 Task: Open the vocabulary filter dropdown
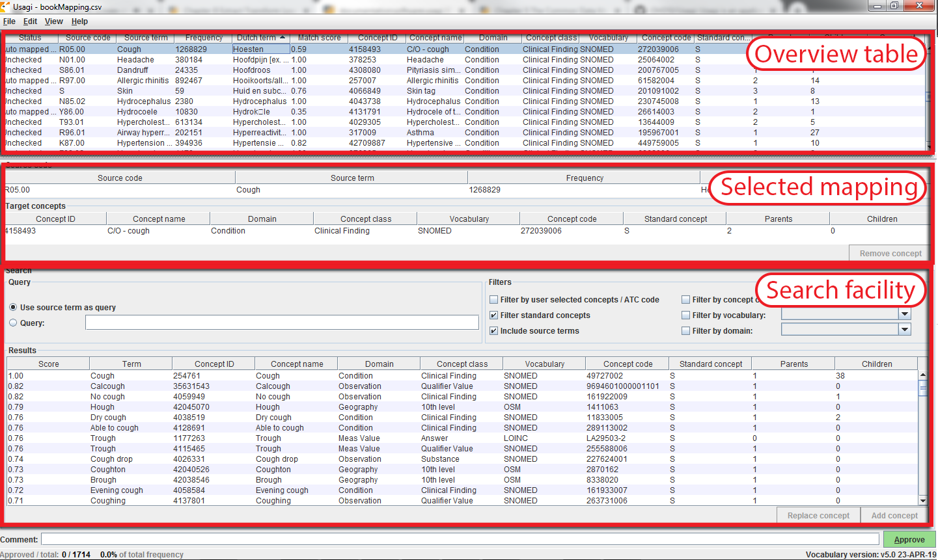[x=904, y=314]
